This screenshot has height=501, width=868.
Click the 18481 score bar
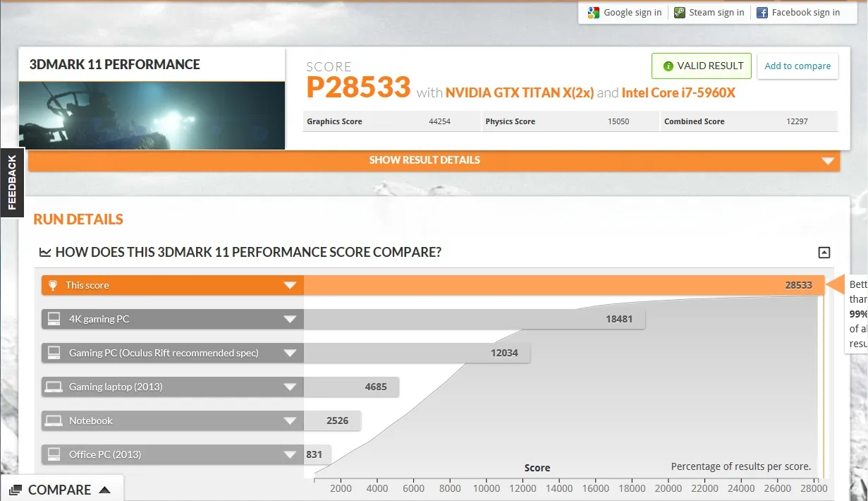(x=475, y=319)
